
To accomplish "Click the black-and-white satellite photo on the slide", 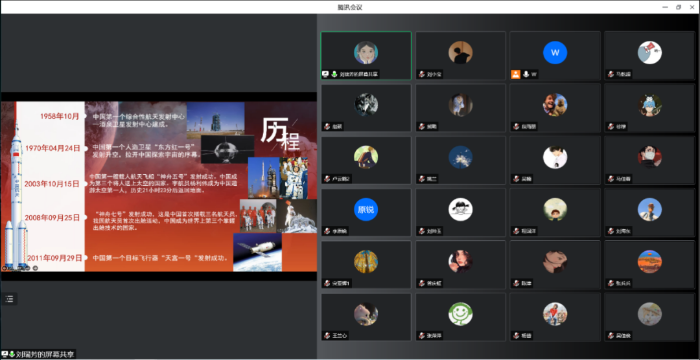I will [x=228, y=149].
